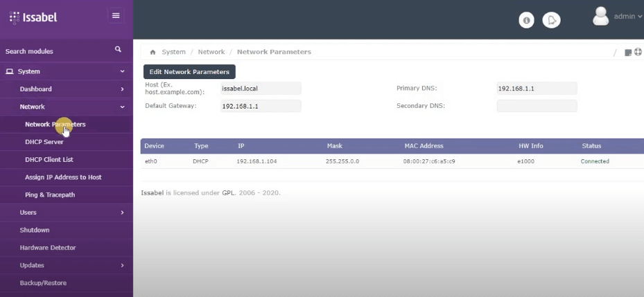Select Ping & Tracepath menu item

pyautogui.click(x=50, y=195)
